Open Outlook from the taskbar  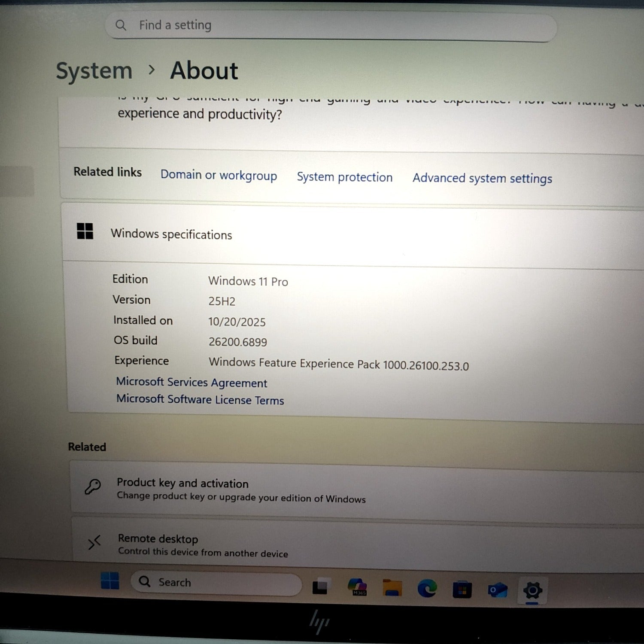pos(497,590)
